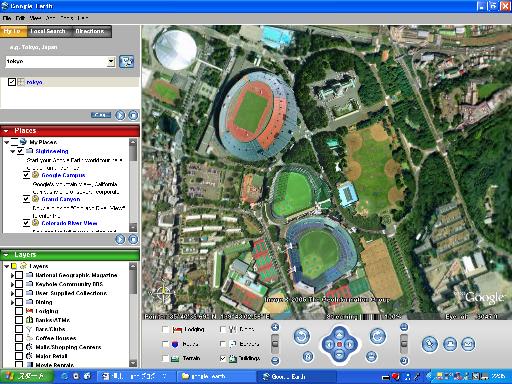512x384 pixels.
Task: Switch to the google earth folder in taskbar
Action: pos(215,377)
